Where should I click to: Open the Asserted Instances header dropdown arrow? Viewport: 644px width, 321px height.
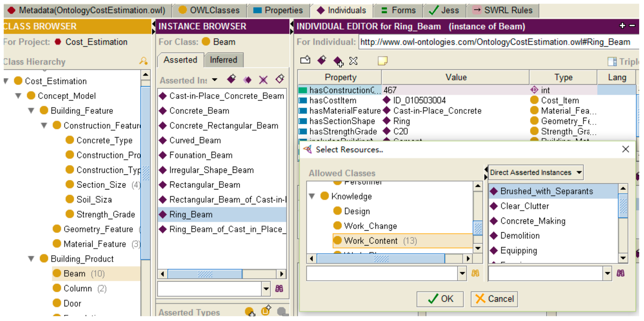click(214, 80)
